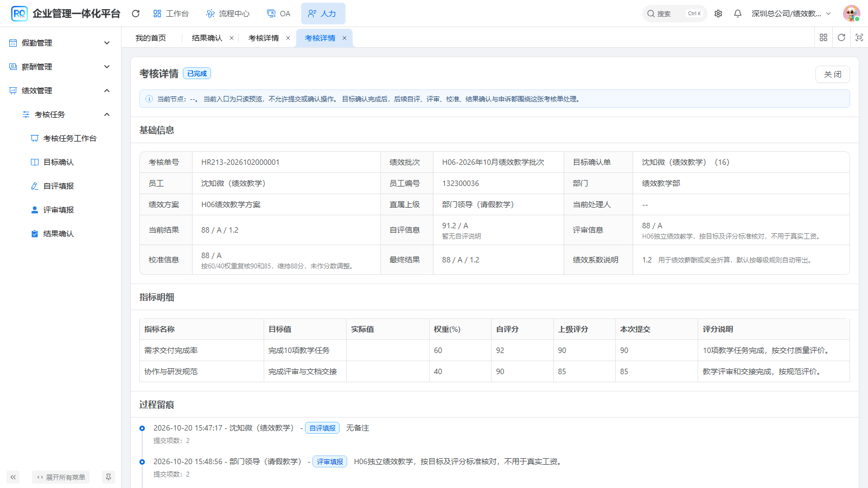
Task: Open the settings gear icon
Action: coord(718,14)
